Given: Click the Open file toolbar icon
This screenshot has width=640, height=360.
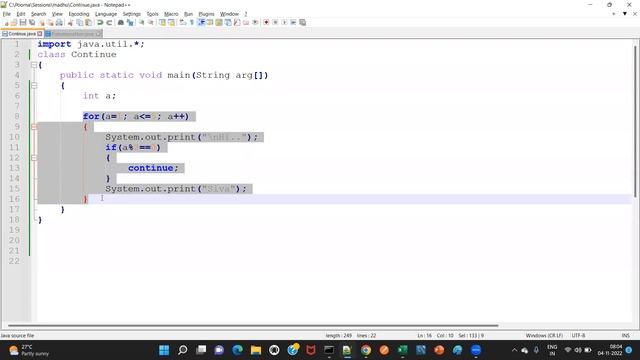Looking at the screenshot, I should tap(14, 23).
